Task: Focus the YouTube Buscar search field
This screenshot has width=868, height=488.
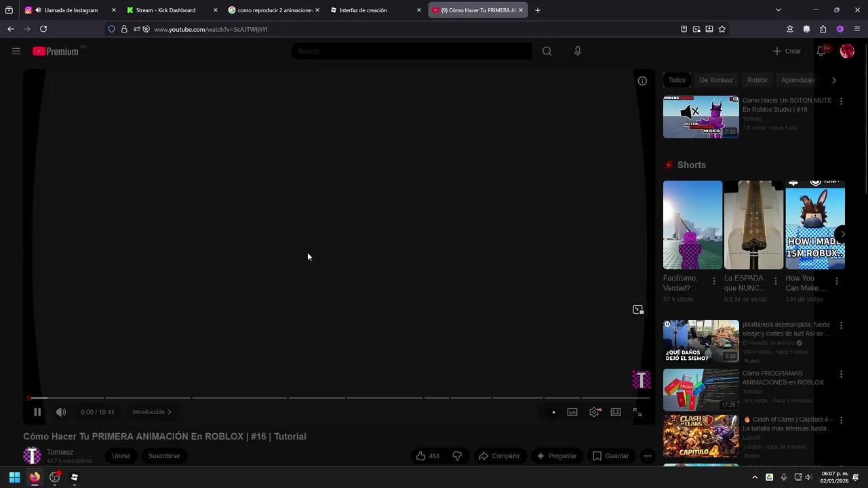Action: click(412, 51)
